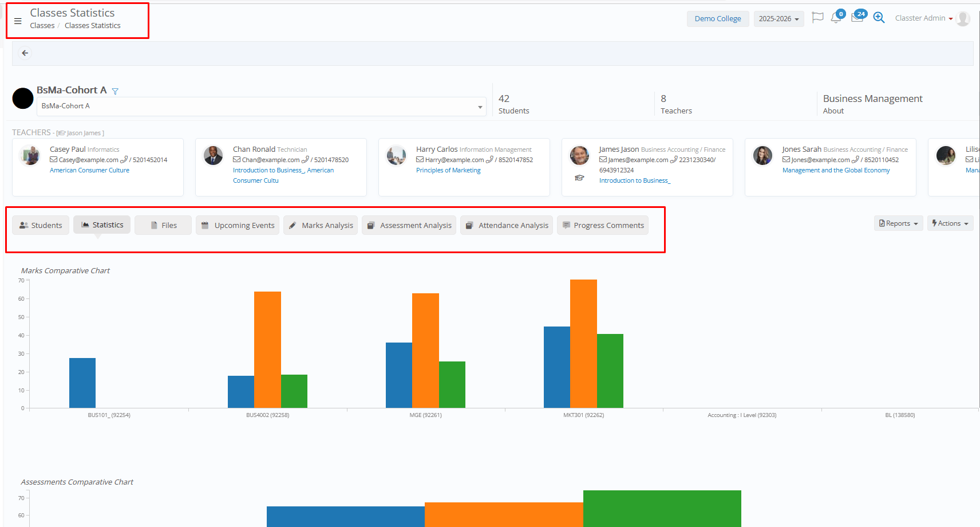Click the filter icon beside BsMa-Cohort A
980x527 pixels.
(115, 91)
